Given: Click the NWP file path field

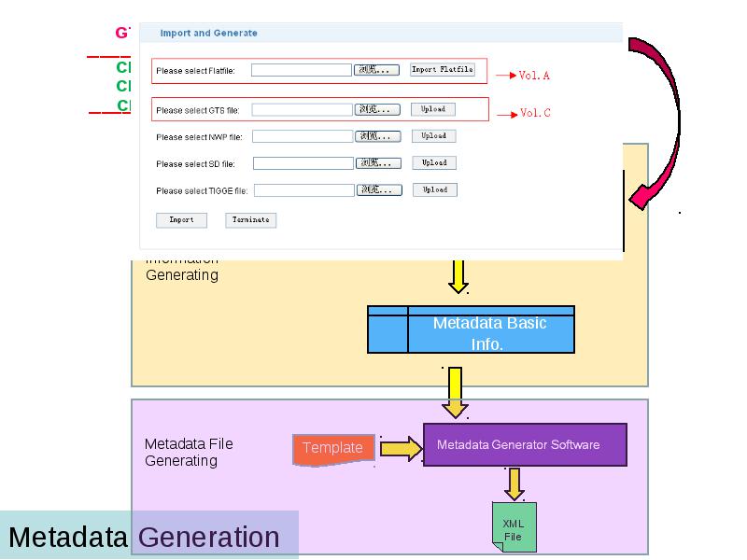Looking at the screenshot, I should (x=303, y=136).
